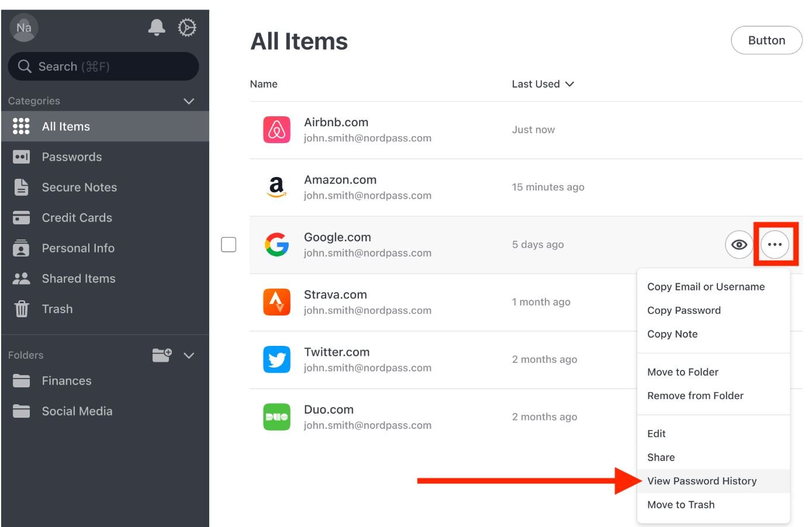
Task: Click the Shared Items people icon
Action: tap(21, 279)
